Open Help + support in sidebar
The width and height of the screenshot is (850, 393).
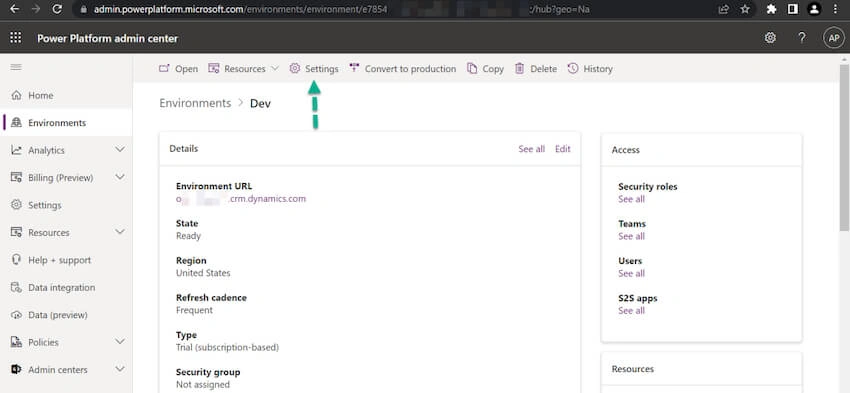coord(66,260)
